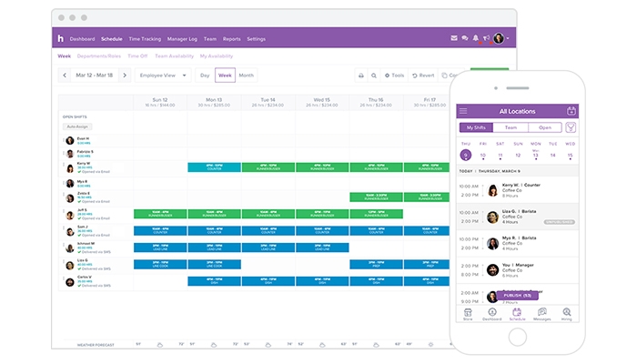Switch schedule to Month view
Screen dimensions: 637x364
[246, 76]
